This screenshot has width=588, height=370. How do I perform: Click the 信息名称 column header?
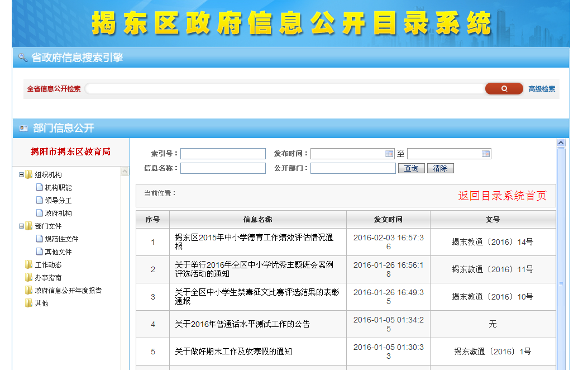click(x=257, y=220)
